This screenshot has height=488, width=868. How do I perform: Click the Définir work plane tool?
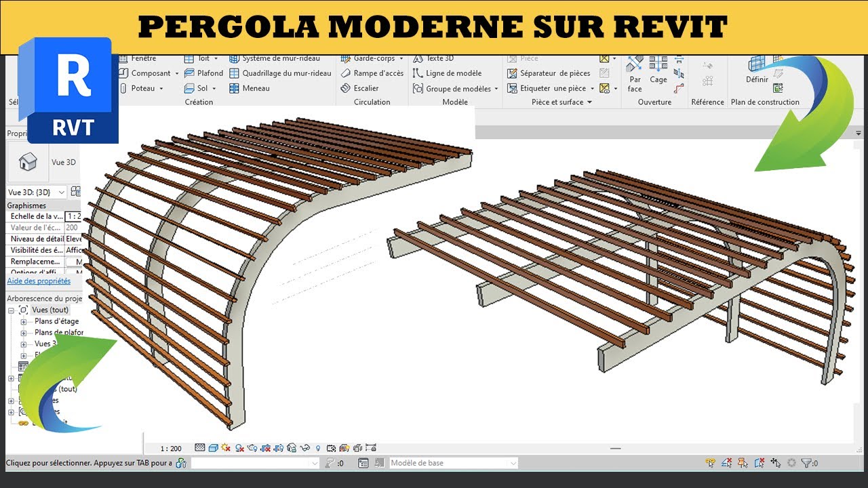[x=757, y=70]
